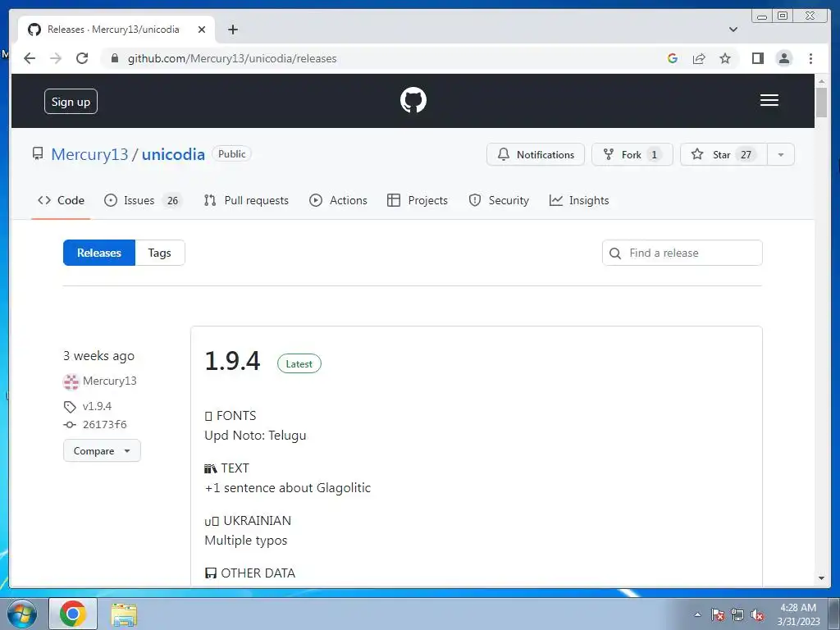The height and width of the screenshot is (630, 840).
Task: Click the padlock site info icon
Action: (114, 58)
